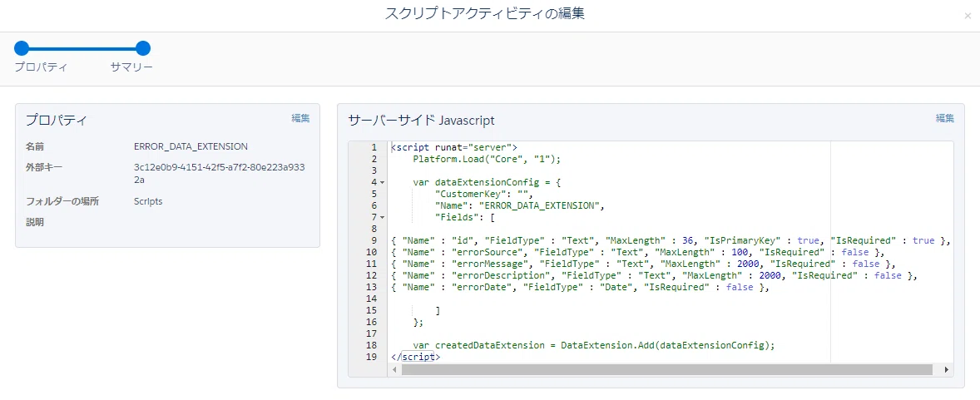Click the code line defining "errorSource"

(x=638, y=253)
